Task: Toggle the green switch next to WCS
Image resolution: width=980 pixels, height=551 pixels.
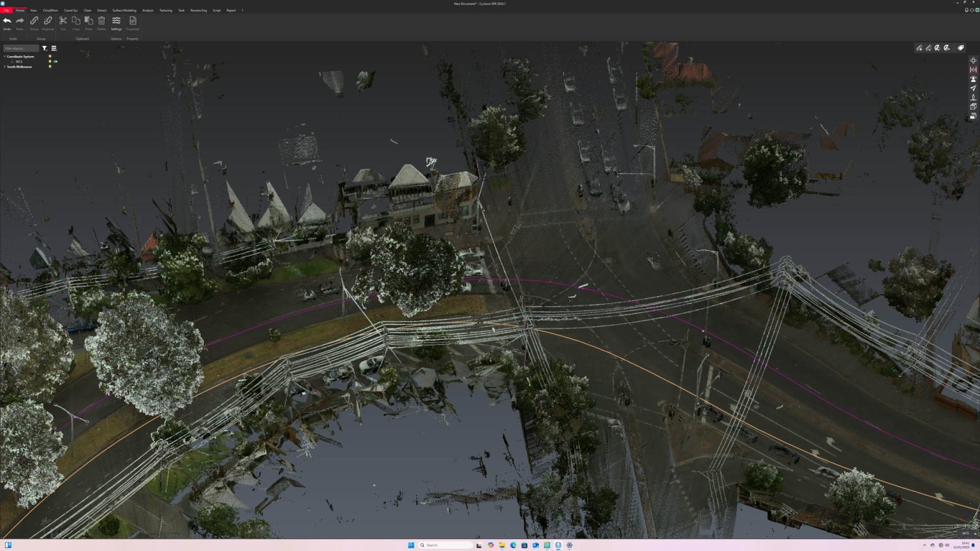Action: coord(55,61)
